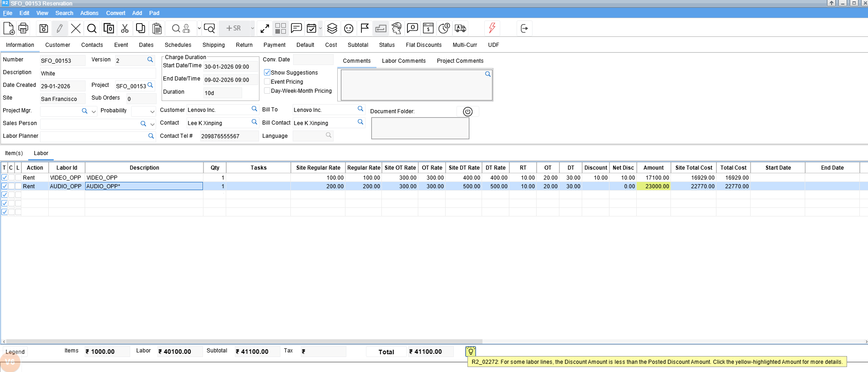Open the Convert menu
Viewport: 868px width, 372px height.
(x=116, y=13)
